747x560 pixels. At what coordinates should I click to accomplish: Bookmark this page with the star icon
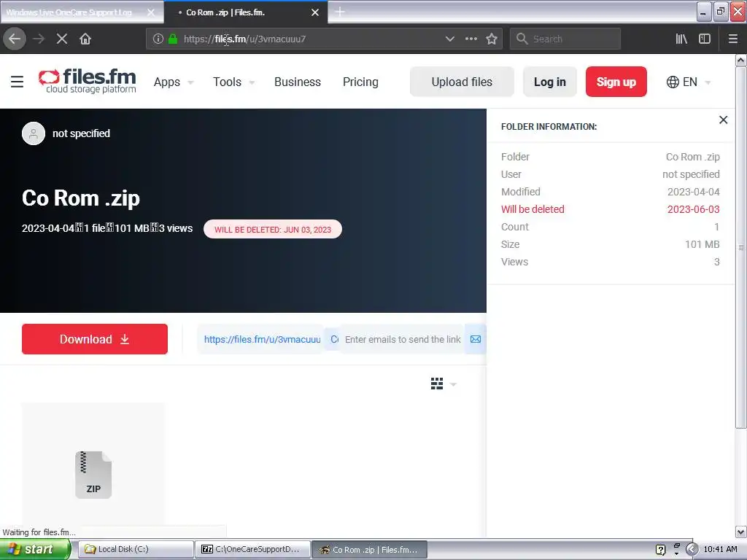(x=492, y=39)
